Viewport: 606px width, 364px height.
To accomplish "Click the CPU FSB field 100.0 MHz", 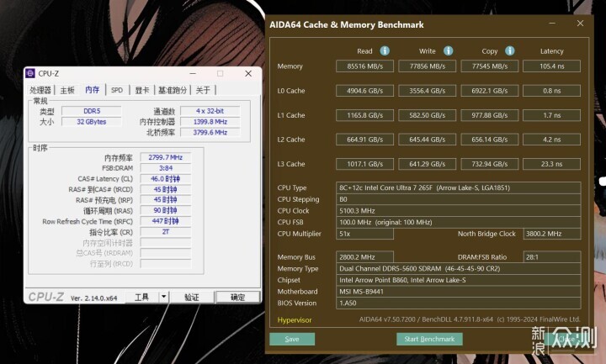I will tap(459, 222).
